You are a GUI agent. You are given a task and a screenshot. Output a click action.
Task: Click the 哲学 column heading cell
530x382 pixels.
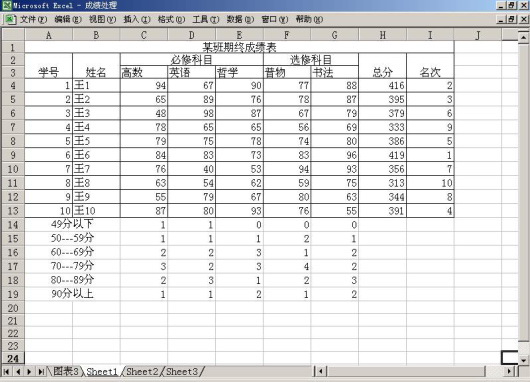[x=239, y=72]
